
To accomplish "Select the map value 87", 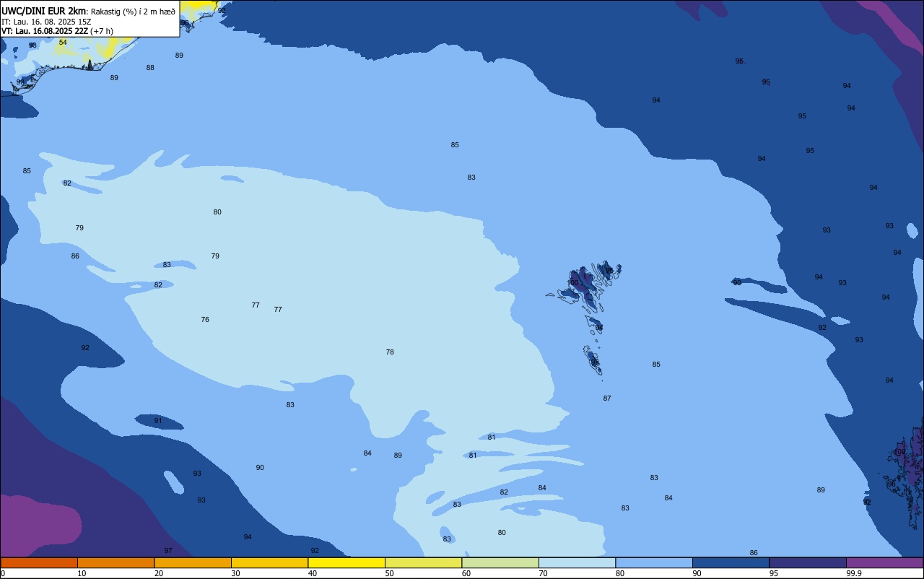I will [607, 398].
